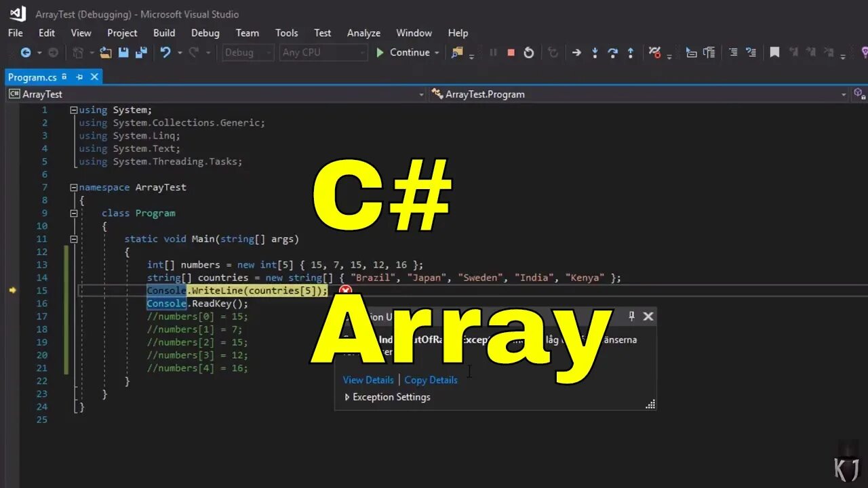Open the Team menu

click(x=247, y=33)
